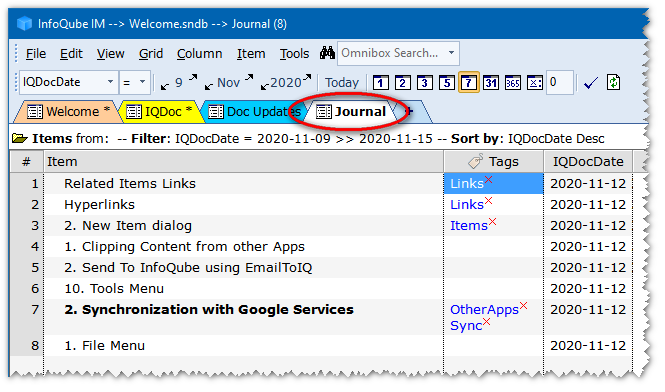Click the green refresh grid icon

coord(613,82)
